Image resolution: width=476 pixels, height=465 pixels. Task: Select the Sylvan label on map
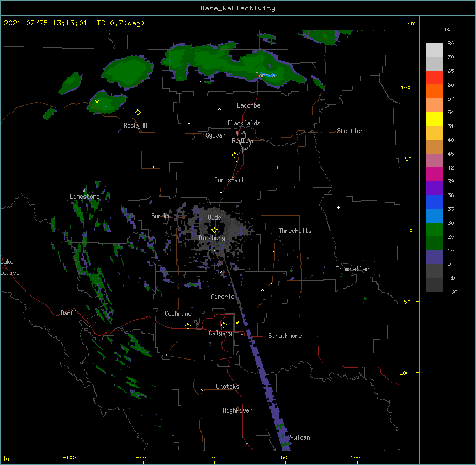click(x=215, y=135)
